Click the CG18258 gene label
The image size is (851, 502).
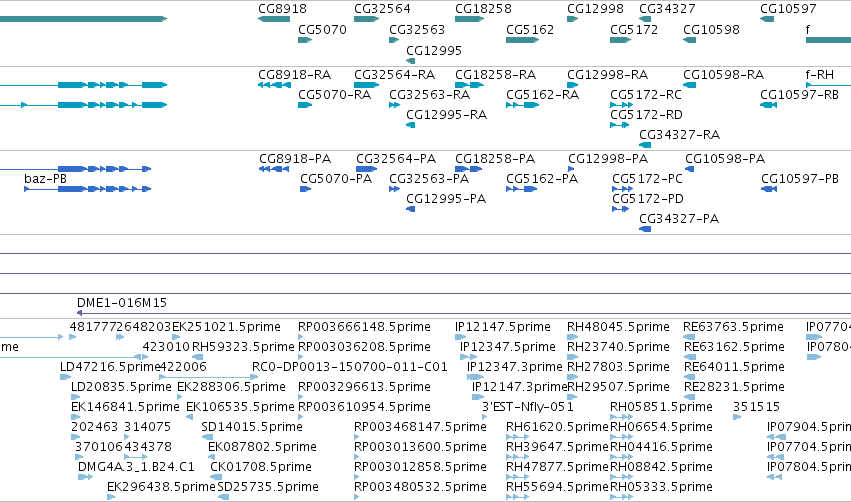[x=483, y=9]
